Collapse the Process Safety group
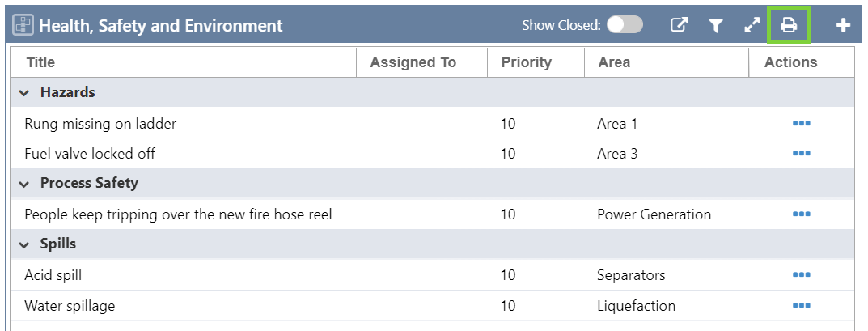 pos(23,184)
